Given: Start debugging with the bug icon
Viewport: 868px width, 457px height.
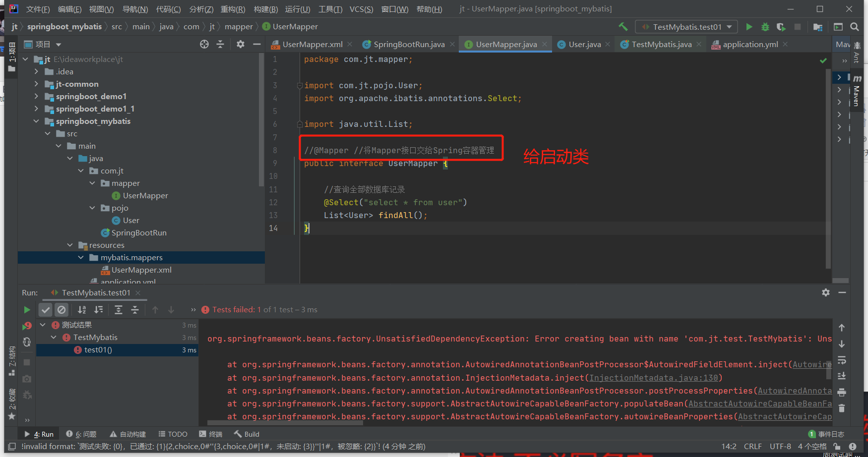Looking at the screenshot, I should coord(765,27).
